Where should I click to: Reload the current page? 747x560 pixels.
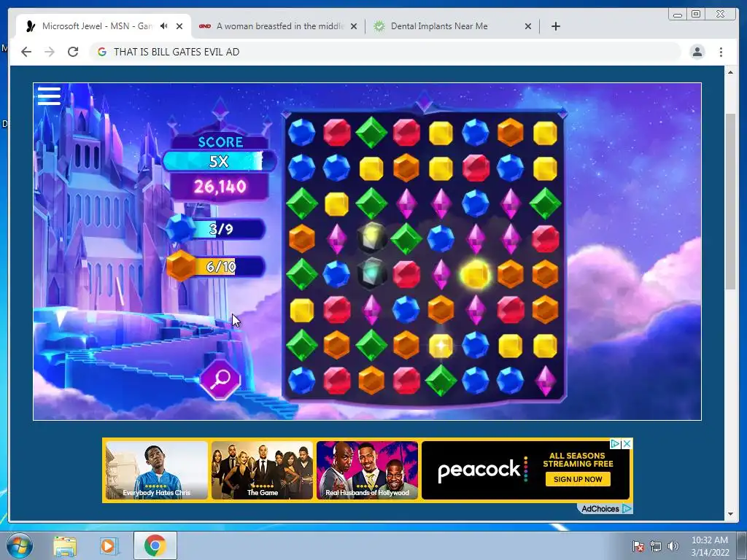point(73,52)
